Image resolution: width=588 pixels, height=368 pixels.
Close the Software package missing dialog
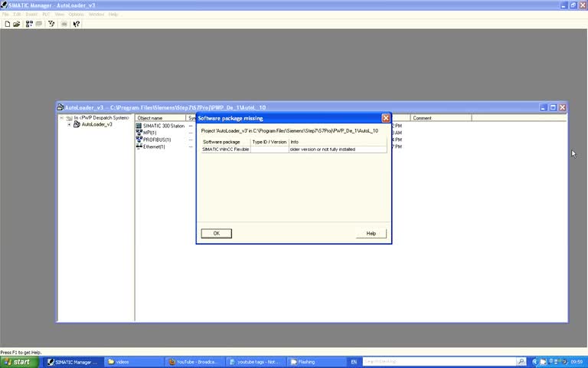coord(386,118)
